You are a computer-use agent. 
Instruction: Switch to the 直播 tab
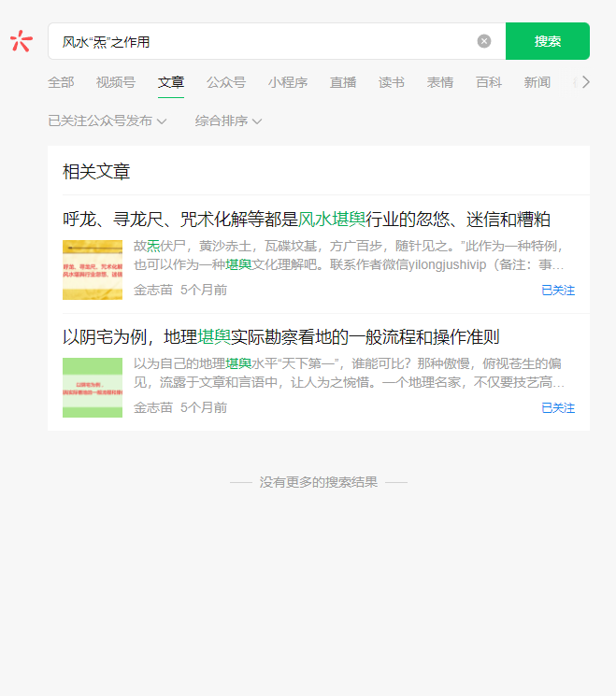click(343, 82)
